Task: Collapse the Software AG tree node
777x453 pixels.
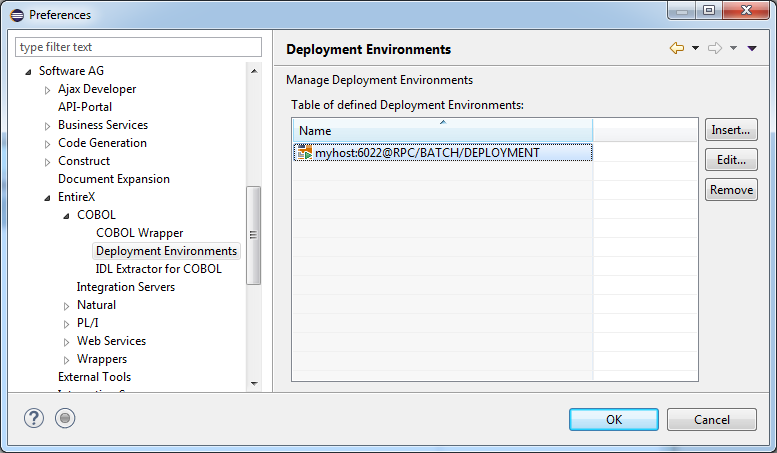Action: [28, 72]
